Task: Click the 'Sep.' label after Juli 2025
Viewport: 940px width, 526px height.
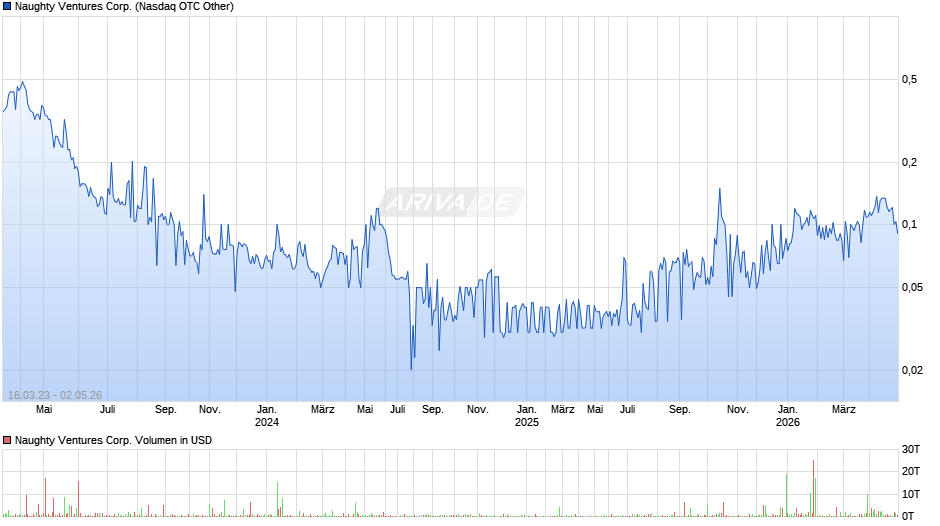Action: [x=679, y=410]
